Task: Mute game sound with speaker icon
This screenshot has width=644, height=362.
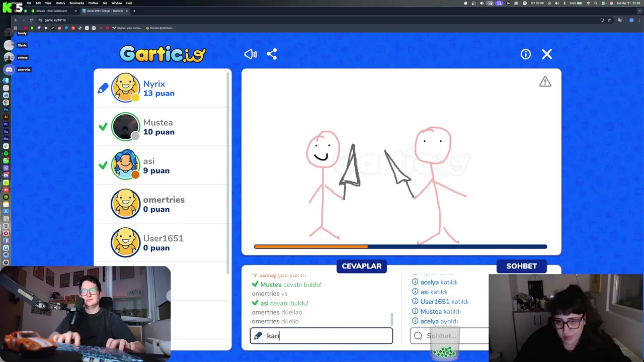Action: [x=250, y=54]
